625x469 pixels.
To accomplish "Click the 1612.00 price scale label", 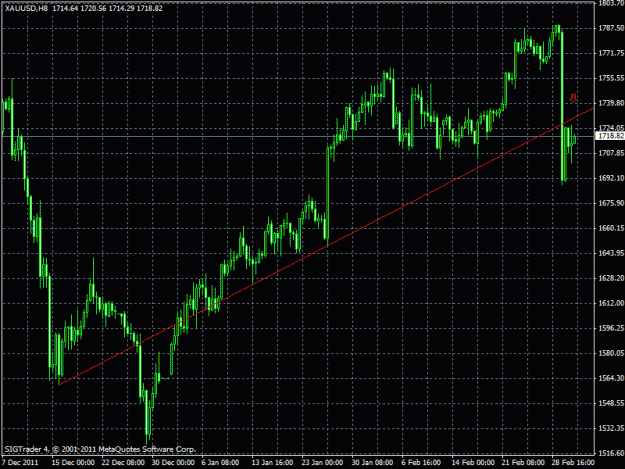I will pyautogui.click(x=611, y=303).
